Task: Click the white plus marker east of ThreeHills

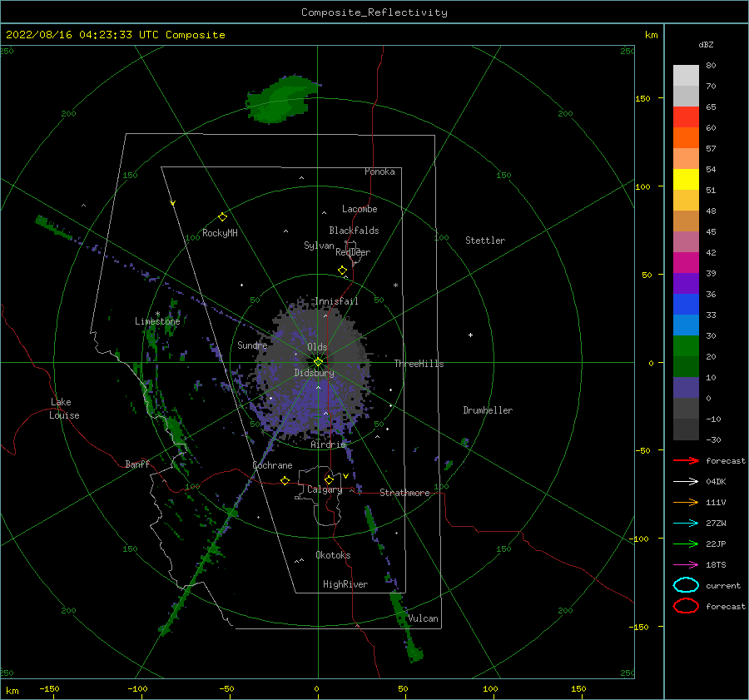Action: (x=470, y=335)
